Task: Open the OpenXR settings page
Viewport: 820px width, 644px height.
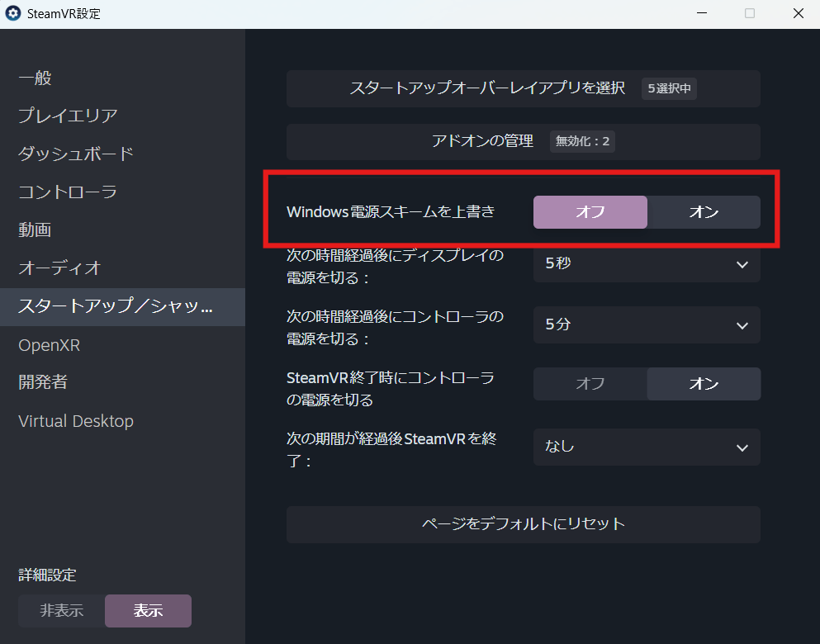Action: (x=50, y=345)
